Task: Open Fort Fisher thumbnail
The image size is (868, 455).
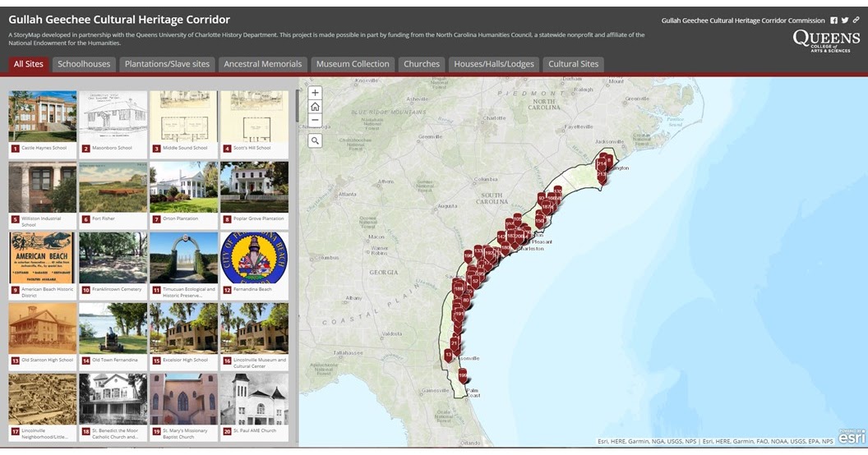Action: (113, 195)
